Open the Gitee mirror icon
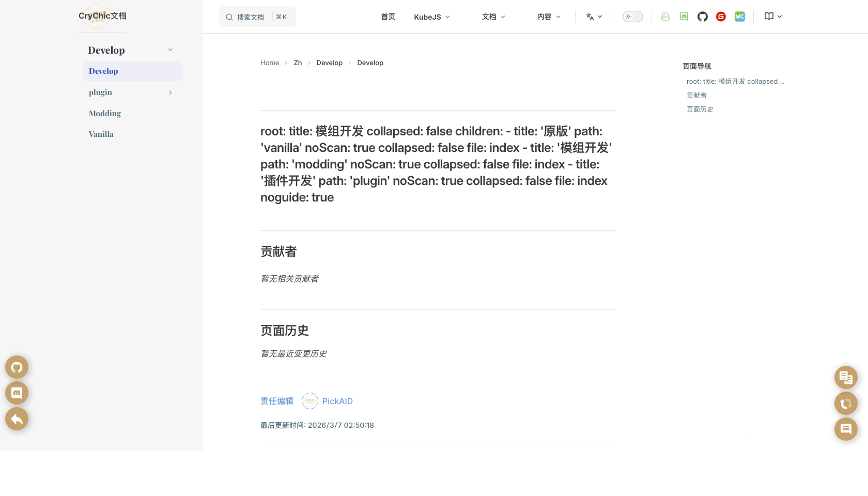Viewport: 868px width, 496px height. coord(721,16)
